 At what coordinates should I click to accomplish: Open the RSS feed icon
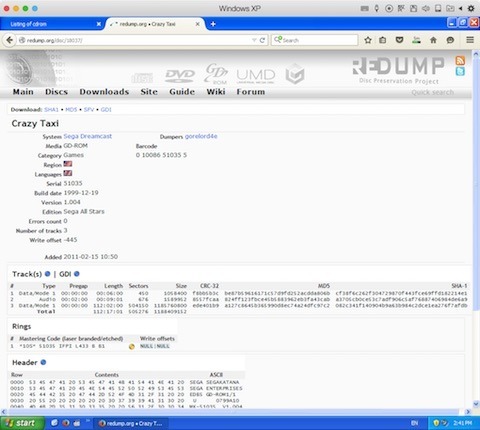tap(460, 60)
